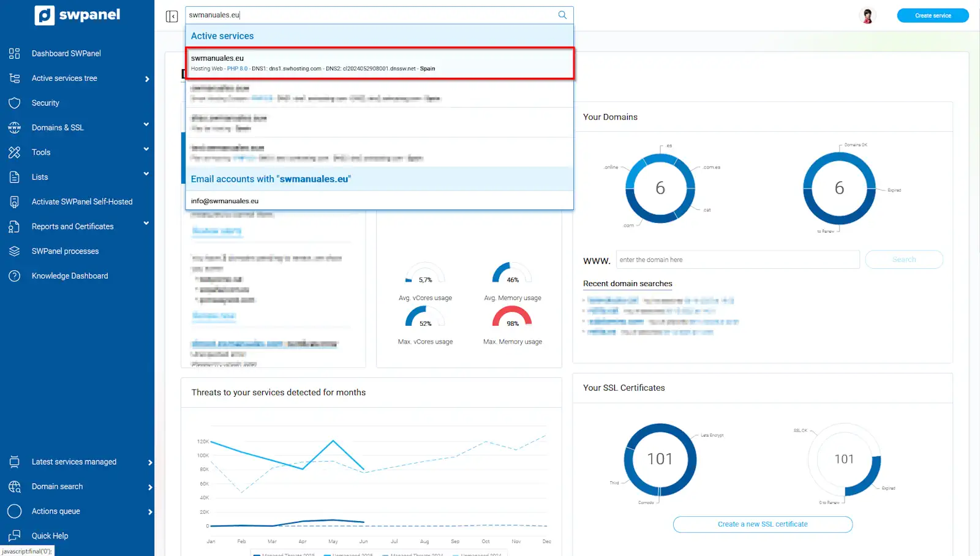980x556 pixels.
Task: Expand the Lists chevron
Action: [146, 174]
